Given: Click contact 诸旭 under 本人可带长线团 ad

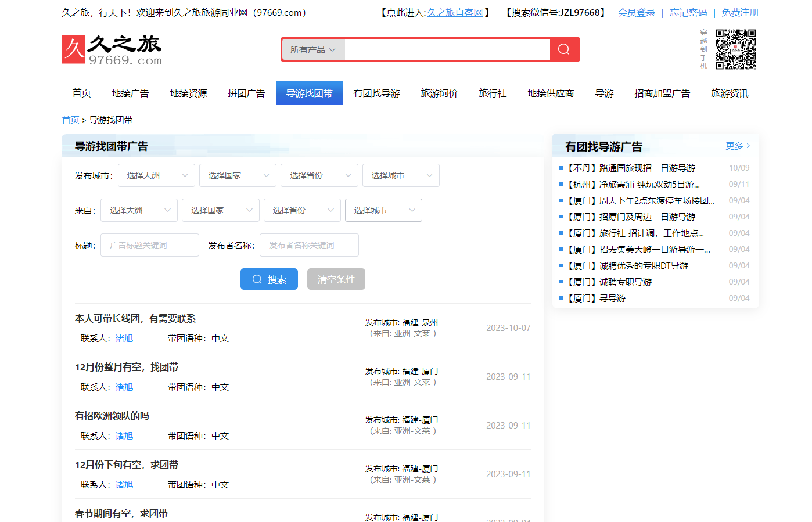Looking at the screenshot, I should click(124, 338).
